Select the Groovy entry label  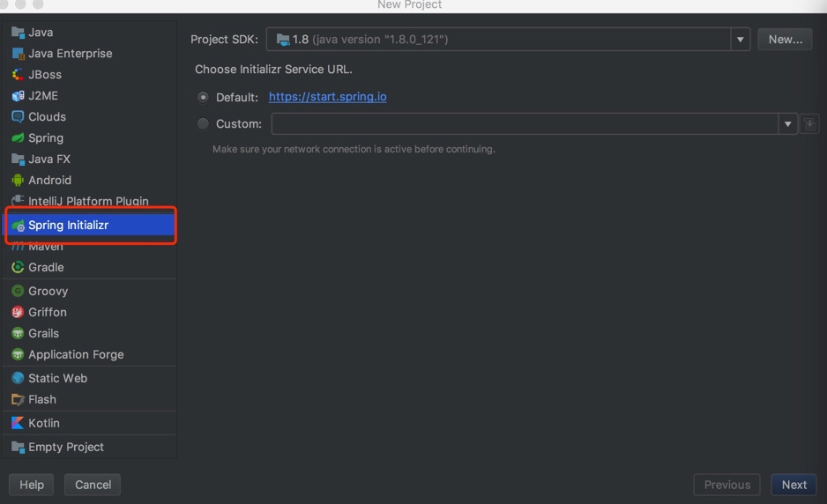(x=48, y=292)
